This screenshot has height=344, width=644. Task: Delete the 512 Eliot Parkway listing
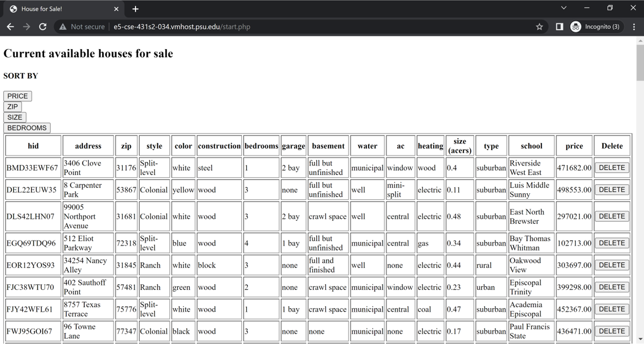612,243
